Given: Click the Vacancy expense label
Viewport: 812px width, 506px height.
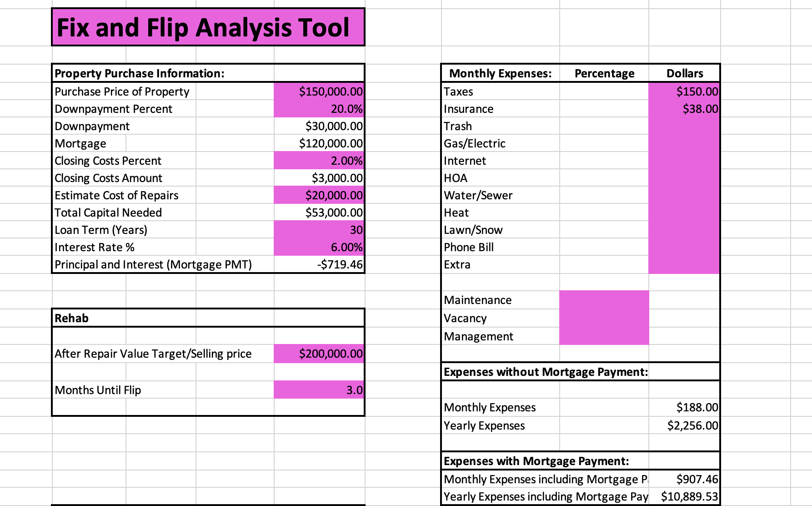Looking at the screenshot, I should 466,318.
